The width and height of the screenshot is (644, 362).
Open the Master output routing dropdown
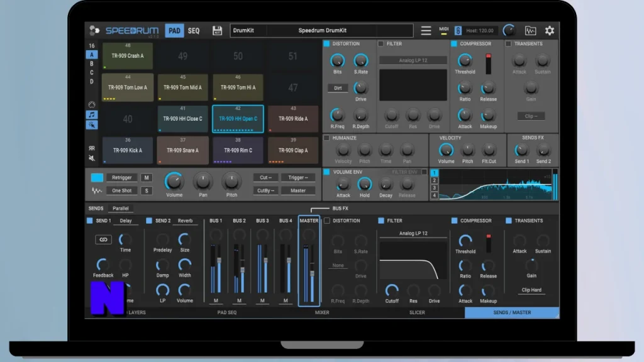297,190
